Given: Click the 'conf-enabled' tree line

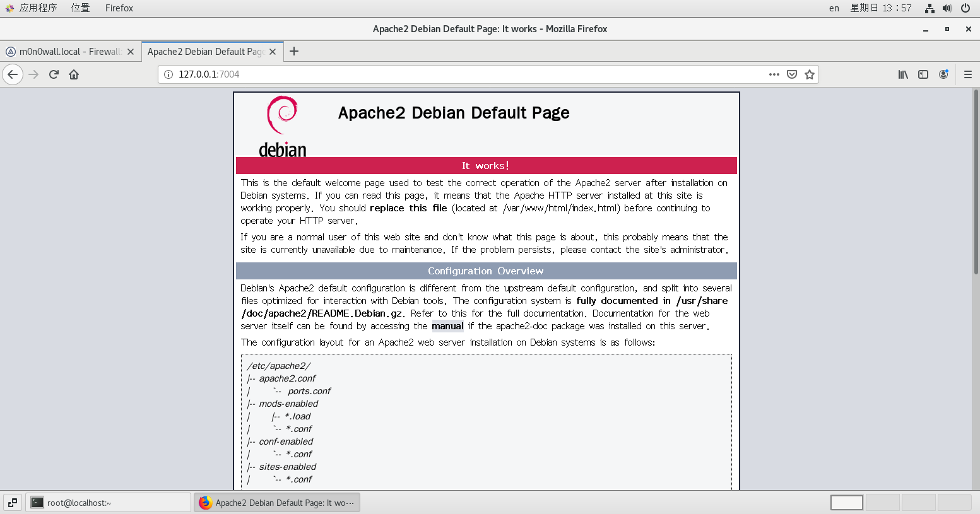Looking at the screenshot, I should 286,441.
